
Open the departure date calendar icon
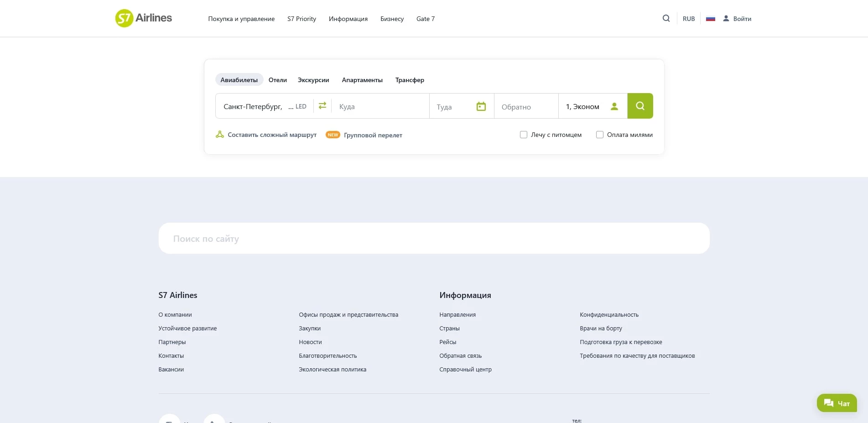(481, 106)
